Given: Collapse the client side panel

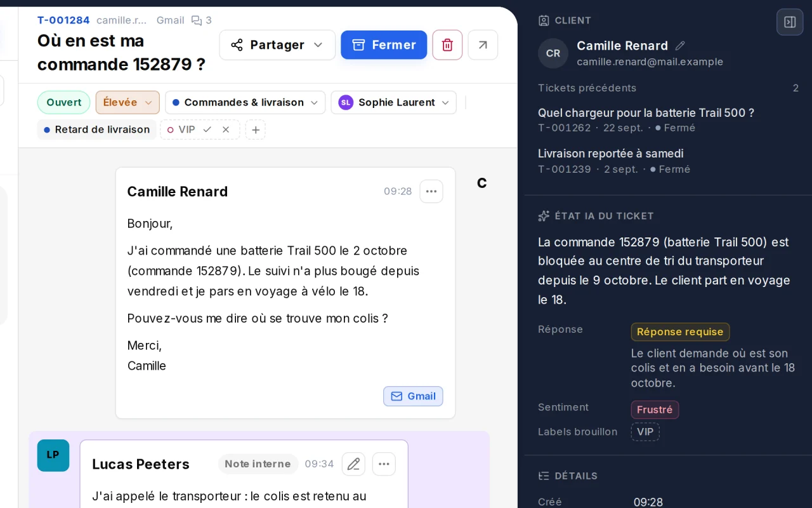Looking at the screenshot, I should [x=790, y=22].
